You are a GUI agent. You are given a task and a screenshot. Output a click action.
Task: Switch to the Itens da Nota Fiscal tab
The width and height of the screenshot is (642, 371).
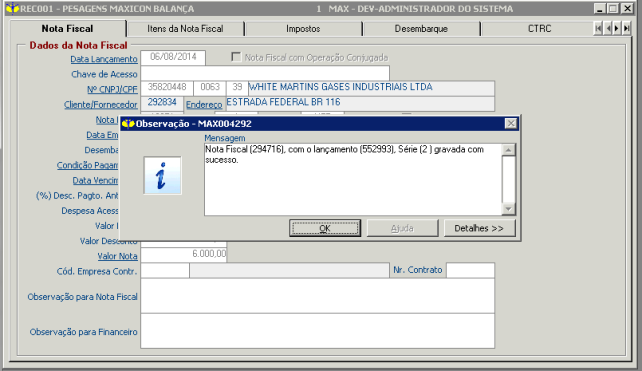(x=185, y=29)
